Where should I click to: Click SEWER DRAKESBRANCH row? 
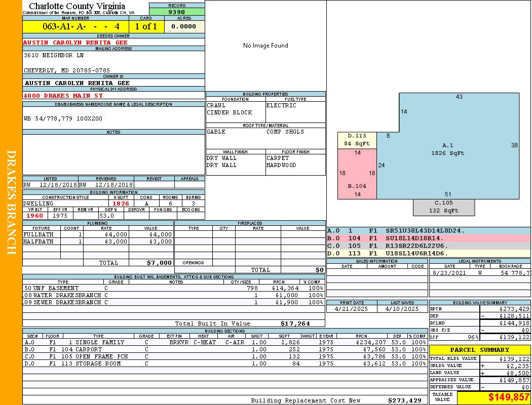(x=174, y=302)
